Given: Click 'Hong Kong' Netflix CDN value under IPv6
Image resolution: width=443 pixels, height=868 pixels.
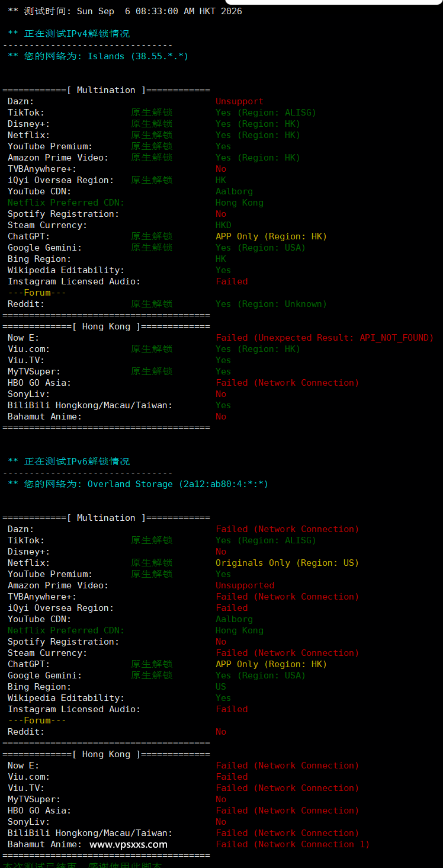Looking at the screenshot, I should [x=239, y=630].
